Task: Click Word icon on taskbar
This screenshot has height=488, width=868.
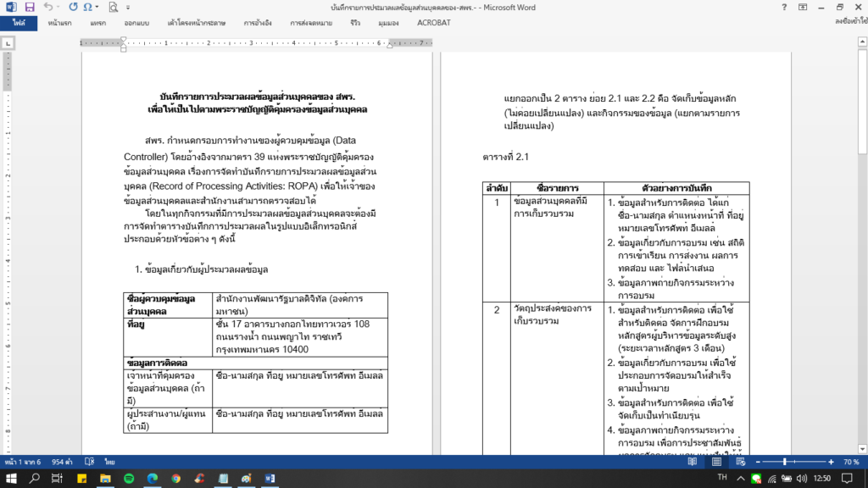Action: pyautogui.click(x=270, y=479)
